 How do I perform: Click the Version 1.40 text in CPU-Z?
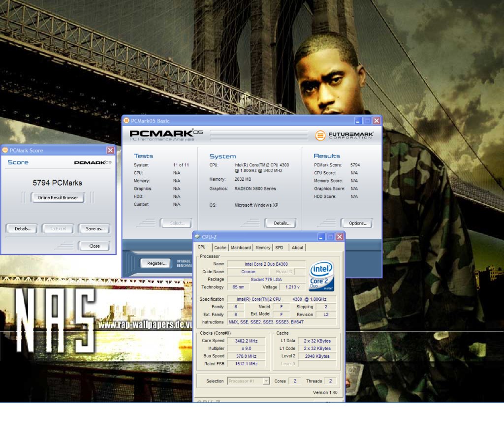click(325, 392)
